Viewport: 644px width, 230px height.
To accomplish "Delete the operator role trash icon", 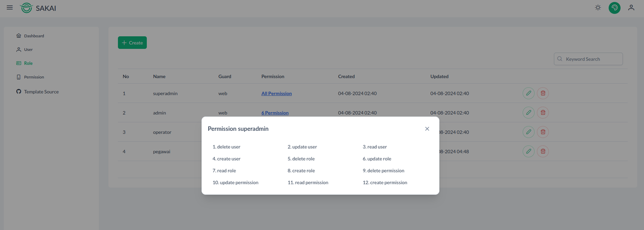I will pyautogui.click(x=542, y=132).
